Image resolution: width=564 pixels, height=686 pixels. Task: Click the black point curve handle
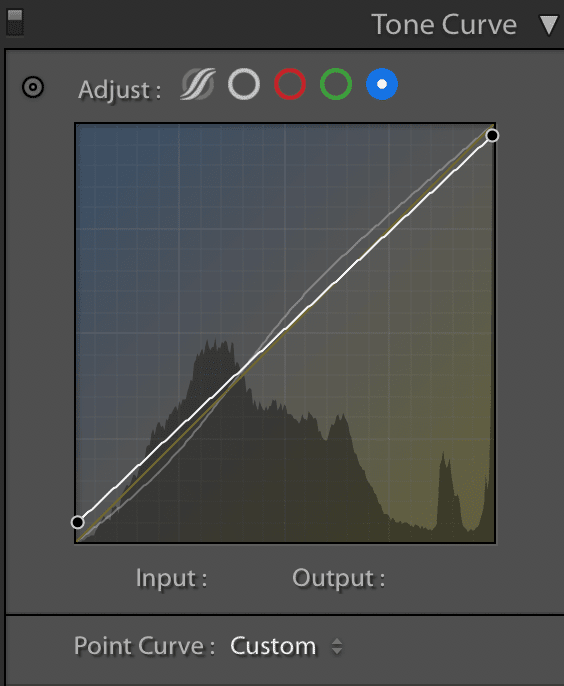click(77, 522)
